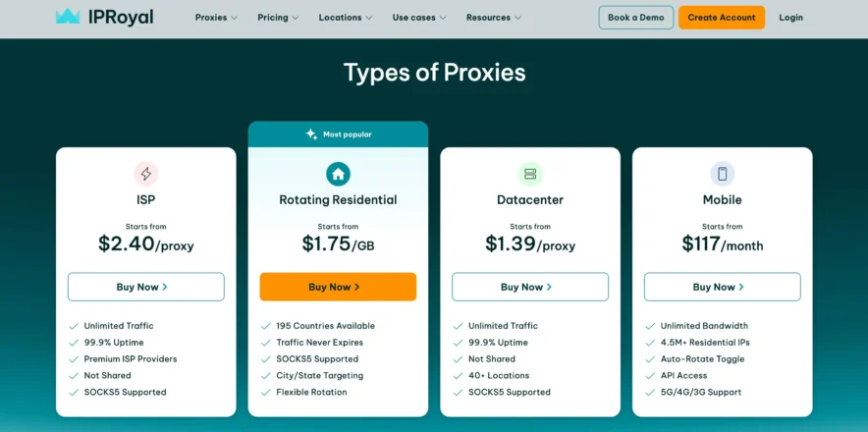The height and width of the screenshot is (432, 868).
Task: Open the Locations dropdown
Action: [x=345, y=18]
